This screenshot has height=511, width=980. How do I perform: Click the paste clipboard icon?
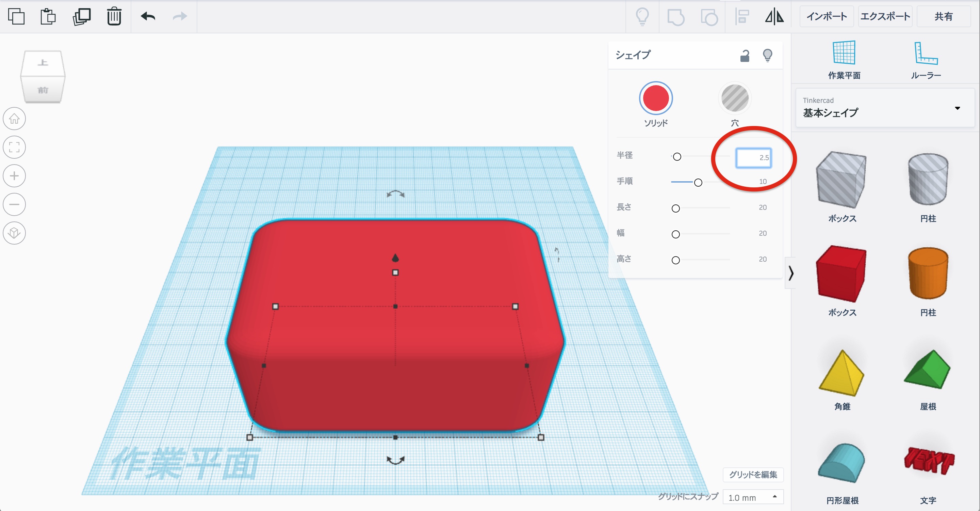click(48, 16)
